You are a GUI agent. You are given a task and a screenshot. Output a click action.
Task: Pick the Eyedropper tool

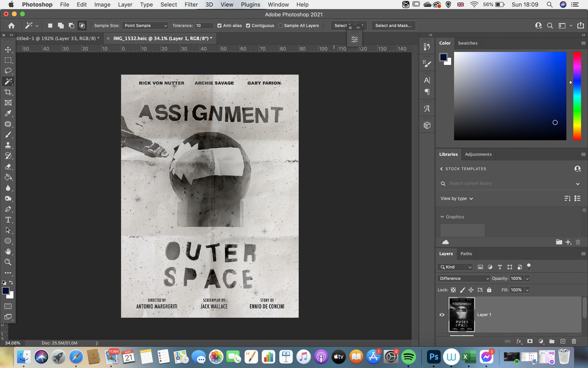8,113
